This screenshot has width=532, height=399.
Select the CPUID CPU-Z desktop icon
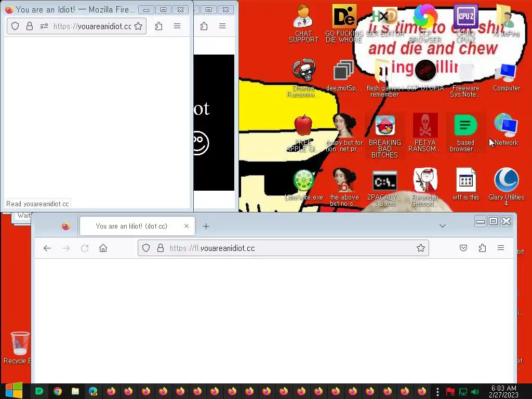[x=465, y=24]
